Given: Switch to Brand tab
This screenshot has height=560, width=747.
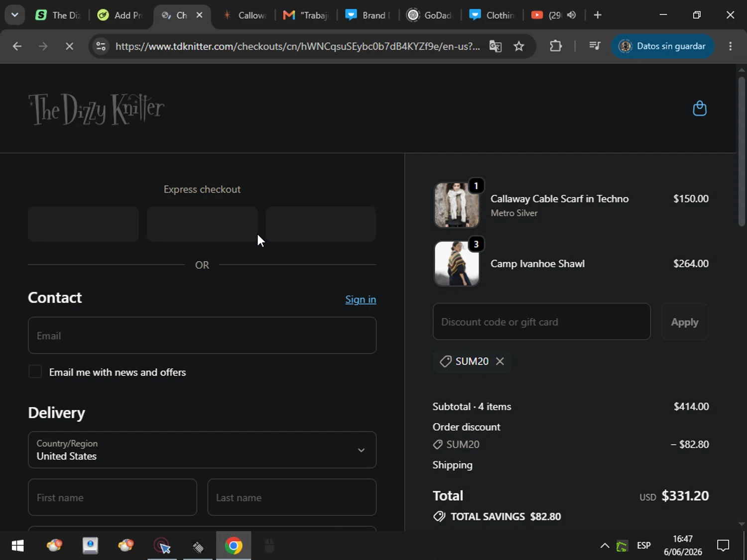Looking at the screenshot, I should click(x=369, y=15).
